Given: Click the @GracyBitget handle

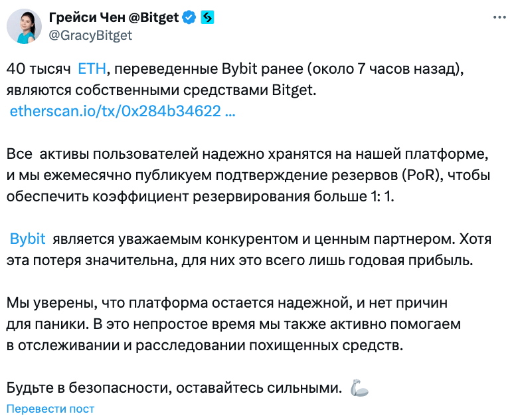Looking at the screenshot, I should click(90, 35).
